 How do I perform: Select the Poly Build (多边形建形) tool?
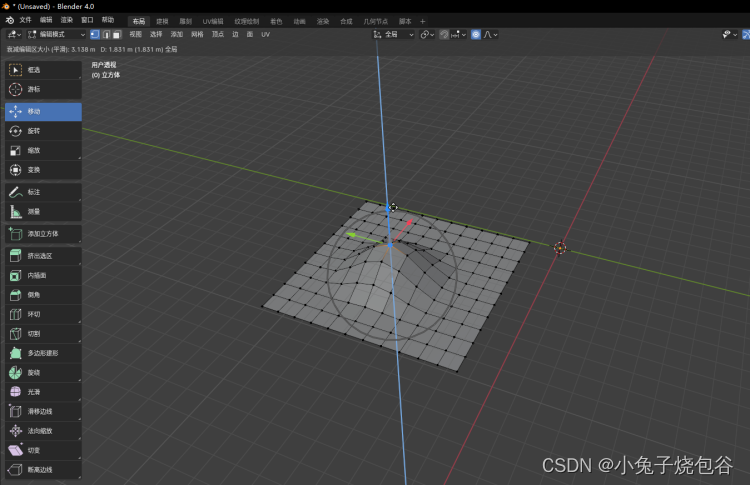pyautogui.click(x=43, y=353)
